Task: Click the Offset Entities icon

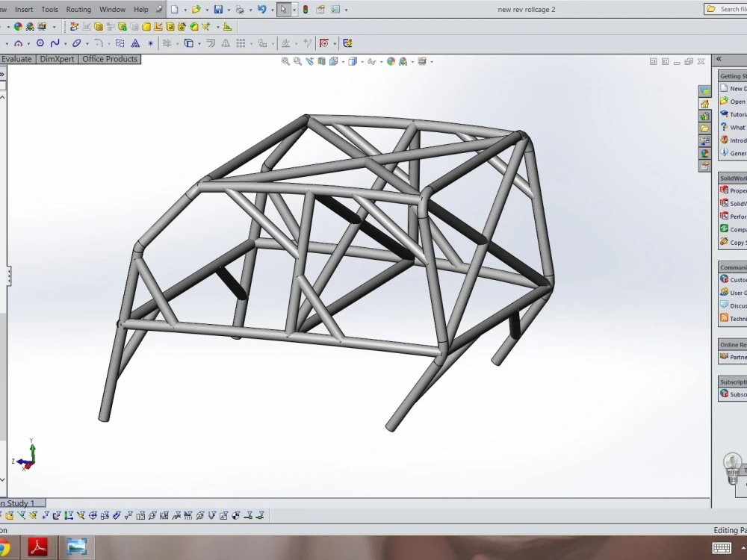Action: click(x=210, y=43)
